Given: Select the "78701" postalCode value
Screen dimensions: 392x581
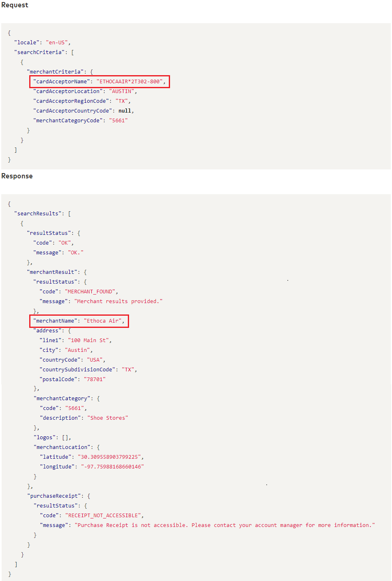Looking at the screenshot, I should [x=95, y=379].
